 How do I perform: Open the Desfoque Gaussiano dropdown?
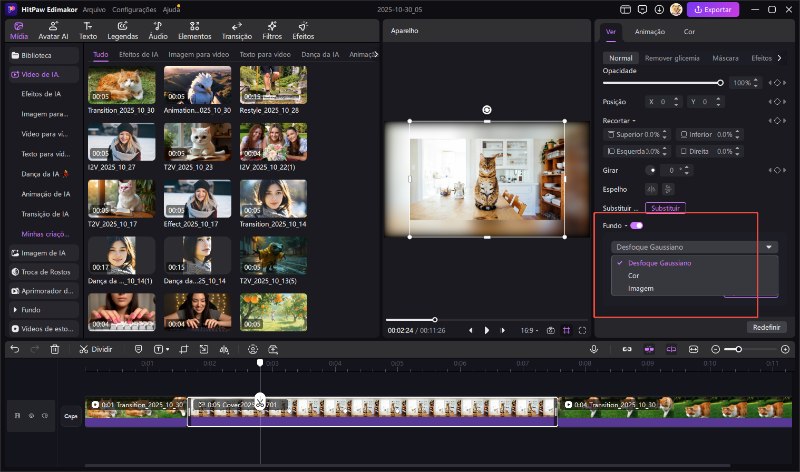click(x=694, y=247)
